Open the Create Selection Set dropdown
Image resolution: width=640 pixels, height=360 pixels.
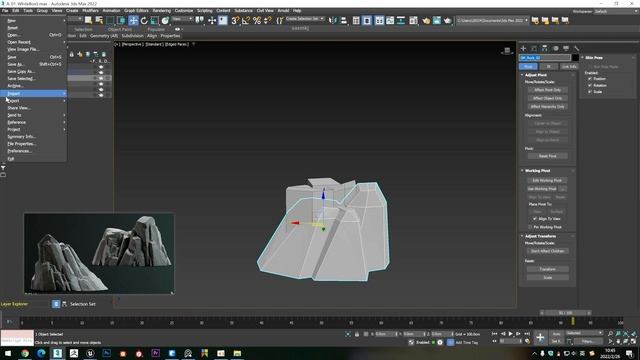[305, 19]
